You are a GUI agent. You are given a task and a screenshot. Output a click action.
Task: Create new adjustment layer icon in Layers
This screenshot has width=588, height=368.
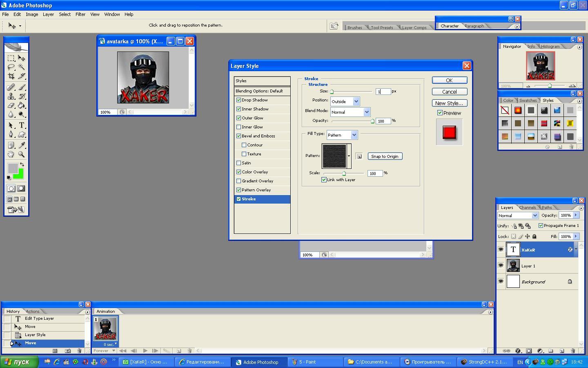click(x=540, y=351)
